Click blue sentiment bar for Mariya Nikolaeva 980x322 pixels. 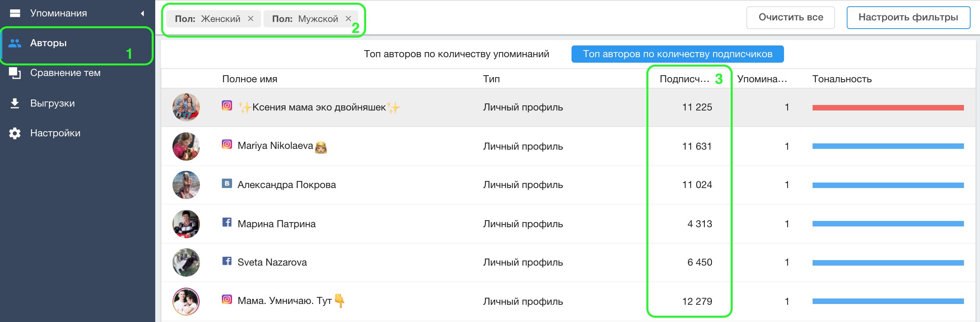(888, 146)
